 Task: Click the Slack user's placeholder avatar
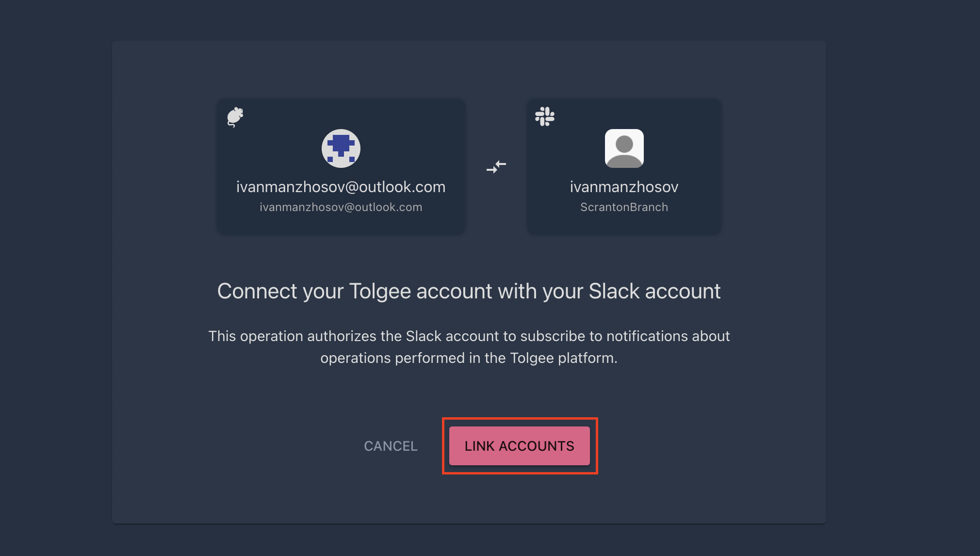pos(624,148)
